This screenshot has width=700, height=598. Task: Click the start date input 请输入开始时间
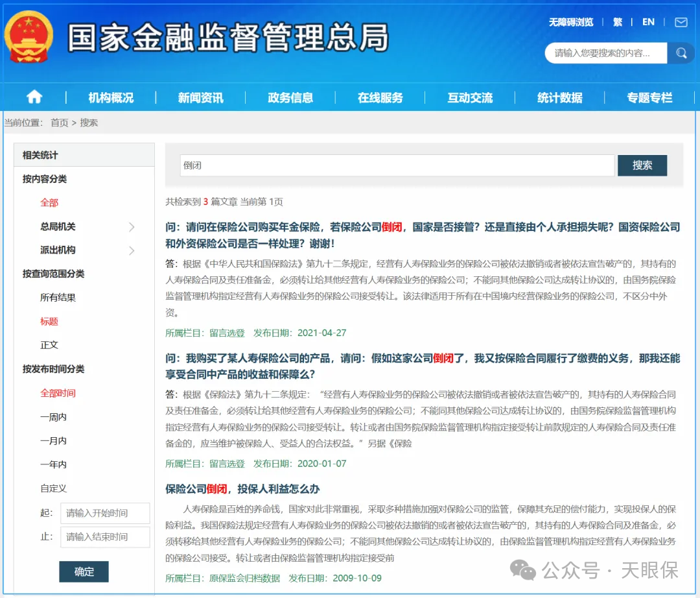pos(105,513)
